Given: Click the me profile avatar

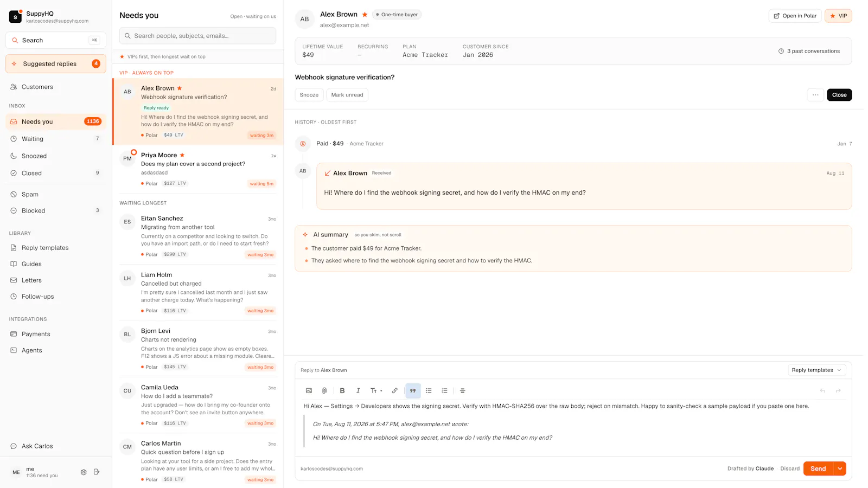Looking at the screenshot, I should coord(16,472).
